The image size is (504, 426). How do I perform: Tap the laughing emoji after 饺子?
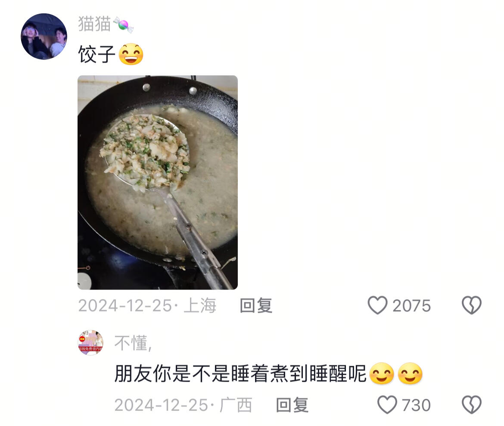click(131, 54)
